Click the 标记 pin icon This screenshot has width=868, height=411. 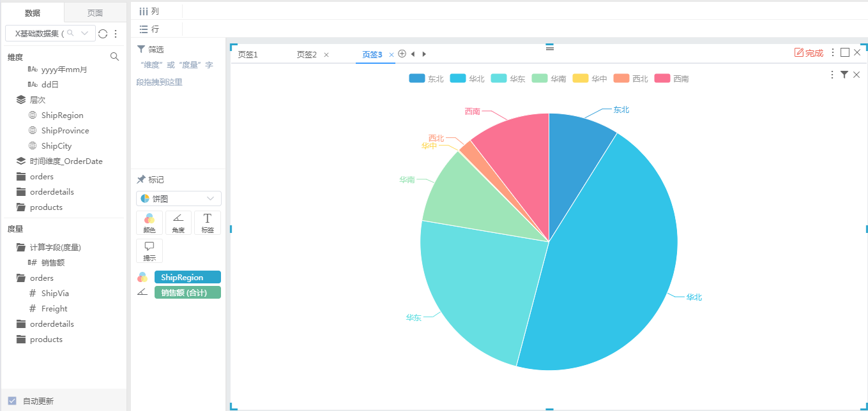141,179
